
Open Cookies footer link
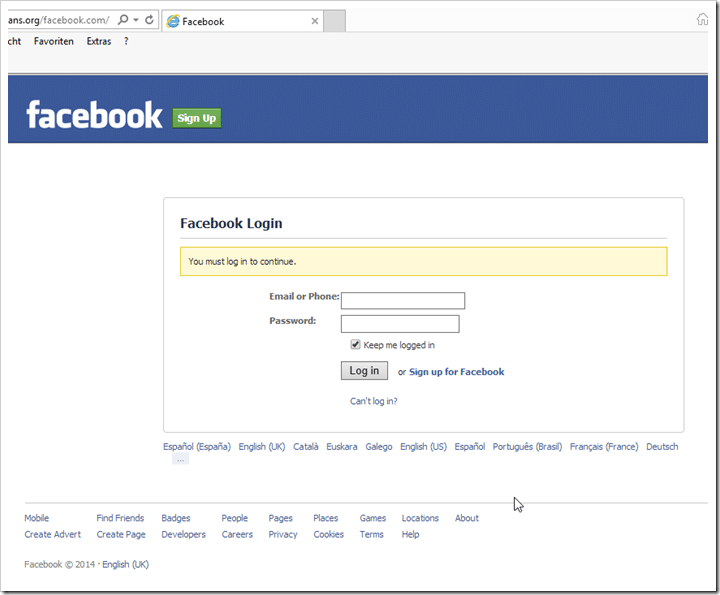coord(329,534)
